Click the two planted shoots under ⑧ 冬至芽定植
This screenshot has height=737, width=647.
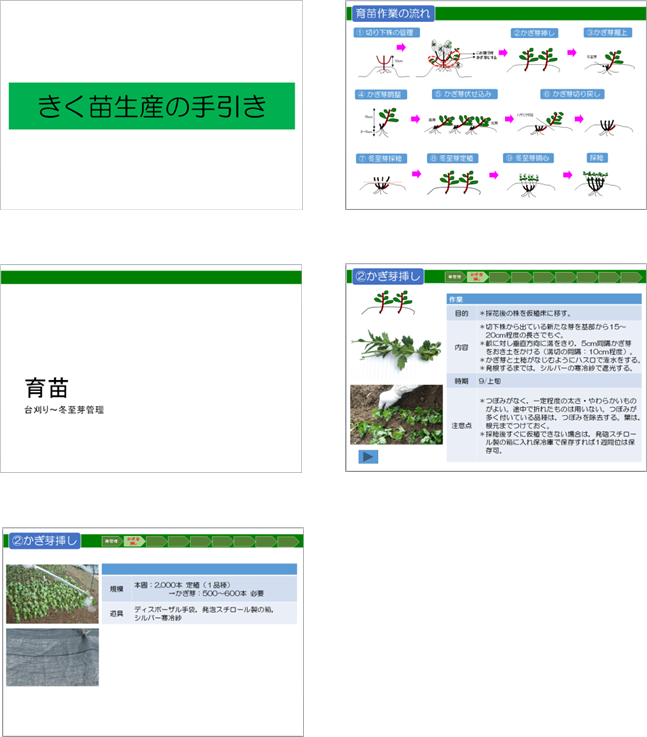tap(454, 182)
